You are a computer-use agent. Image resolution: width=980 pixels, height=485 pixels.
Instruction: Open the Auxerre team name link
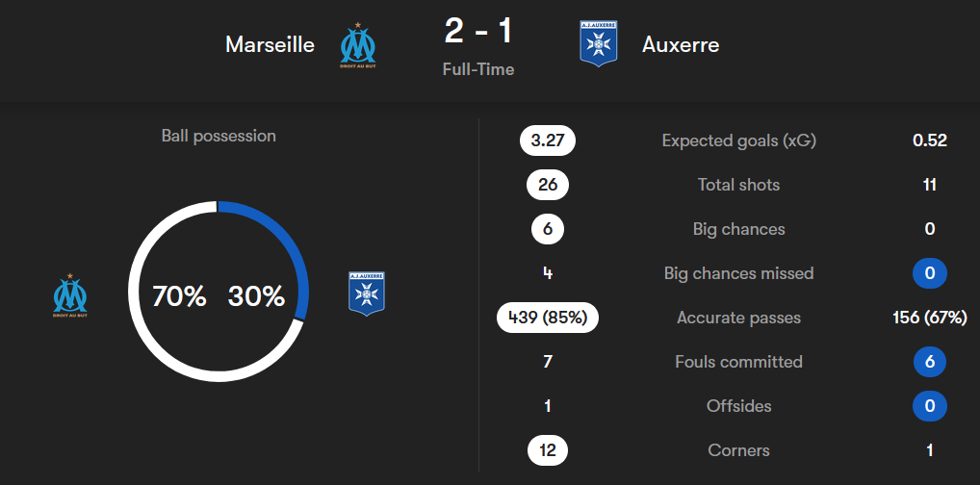point(681,44)
